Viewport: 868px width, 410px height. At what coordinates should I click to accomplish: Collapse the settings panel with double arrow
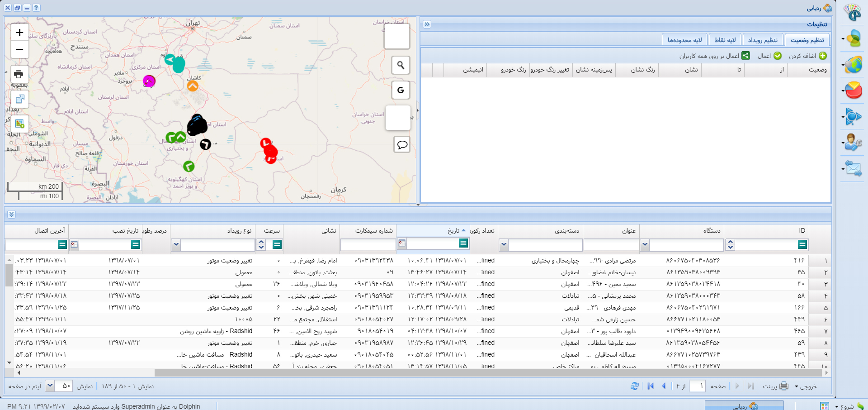click(427, 24)
